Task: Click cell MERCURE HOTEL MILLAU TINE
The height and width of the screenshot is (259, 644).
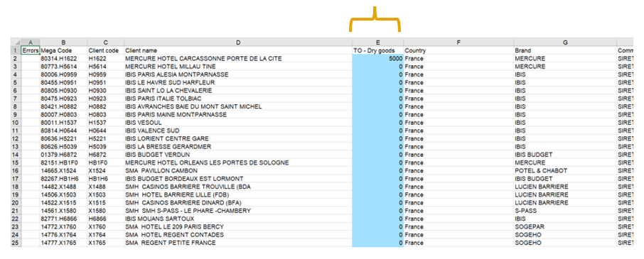Action: [238, 67]
